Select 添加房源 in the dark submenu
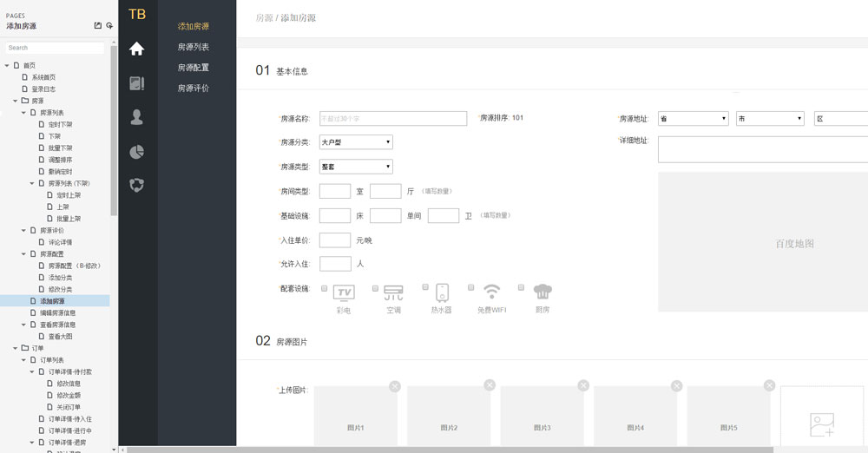Screen dimensions: 868x453 pyautogui.click(x=194, y=27)
